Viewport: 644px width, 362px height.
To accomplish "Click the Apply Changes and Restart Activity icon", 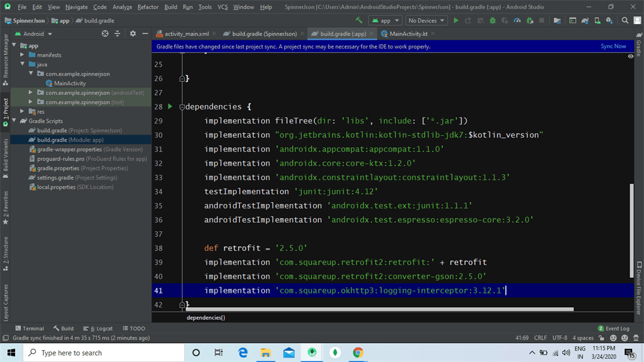I will pos(468,20).
